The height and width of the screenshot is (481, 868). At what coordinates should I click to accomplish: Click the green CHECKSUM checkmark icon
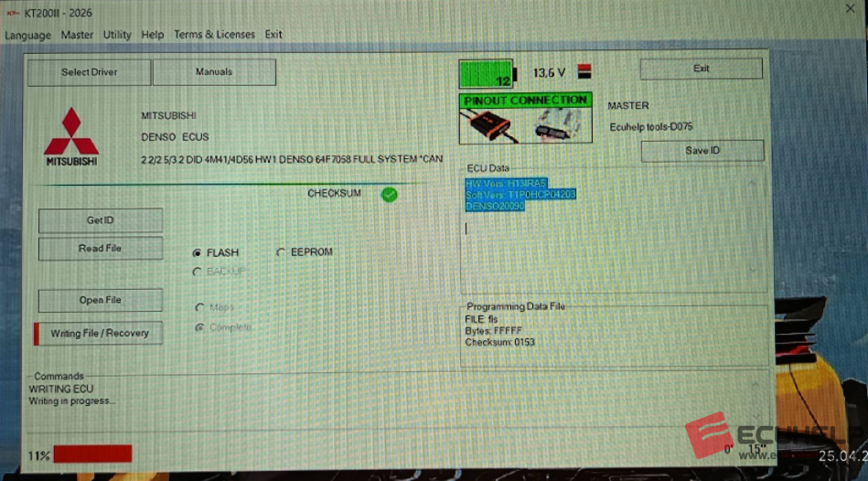(x=390, y=194)
